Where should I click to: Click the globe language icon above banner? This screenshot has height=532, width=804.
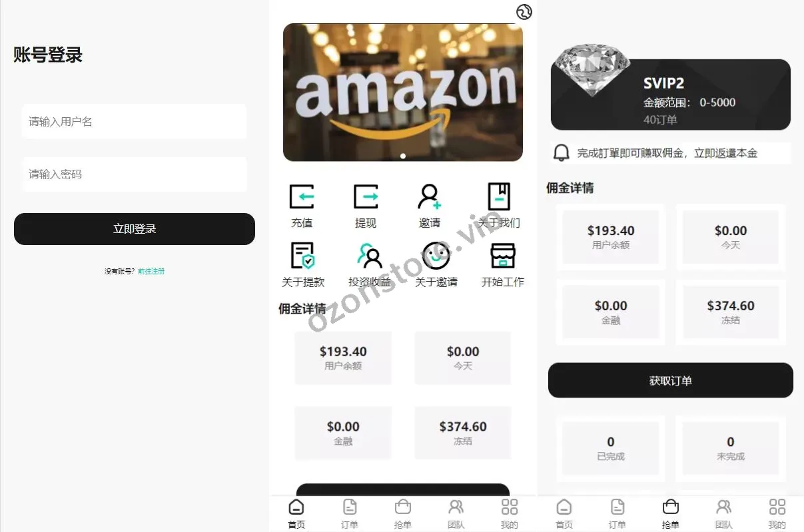click(524, 12)
